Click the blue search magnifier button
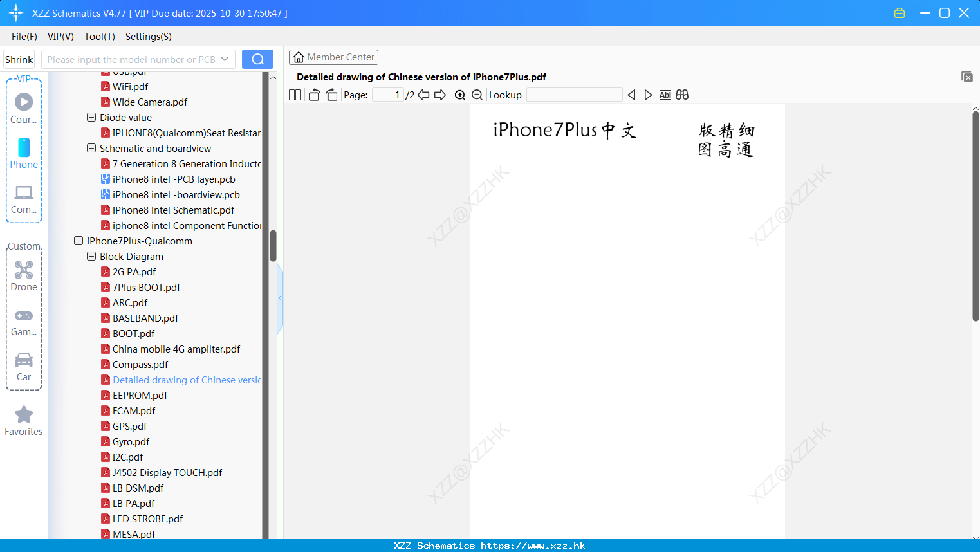This screenshot has width=980, height=552. [257, 59]
